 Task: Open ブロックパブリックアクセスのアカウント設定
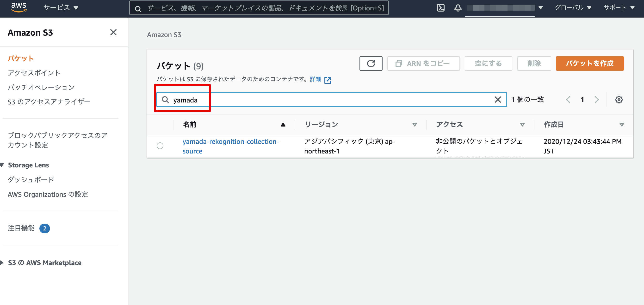point(57,140)
